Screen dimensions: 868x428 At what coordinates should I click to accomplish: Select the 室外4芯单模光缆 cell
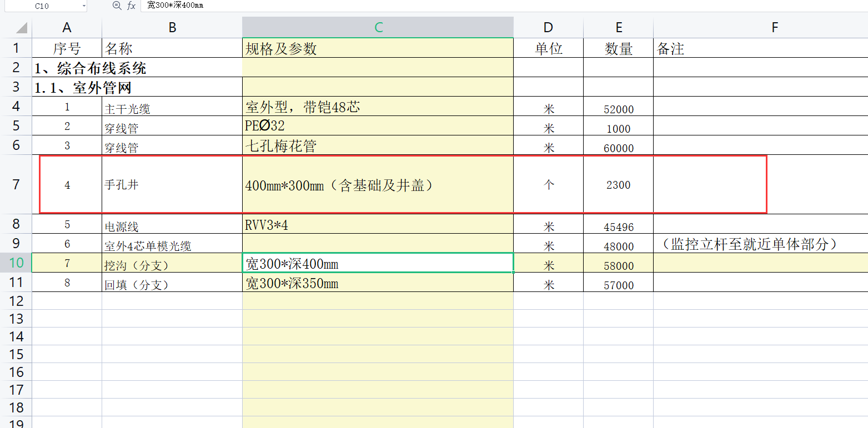(x=172, y=244)
